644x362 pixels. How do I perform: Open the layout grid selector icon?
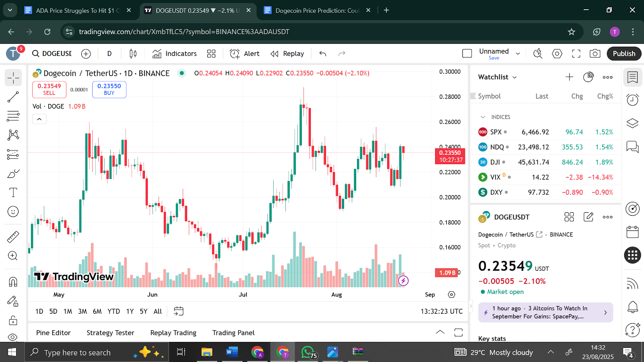(x=211, y=53)
